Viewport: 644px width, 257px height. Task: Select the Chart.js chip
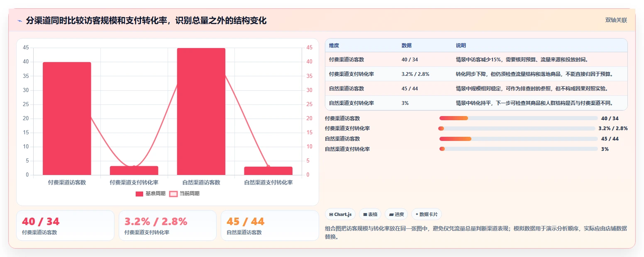tap(340, 214)
